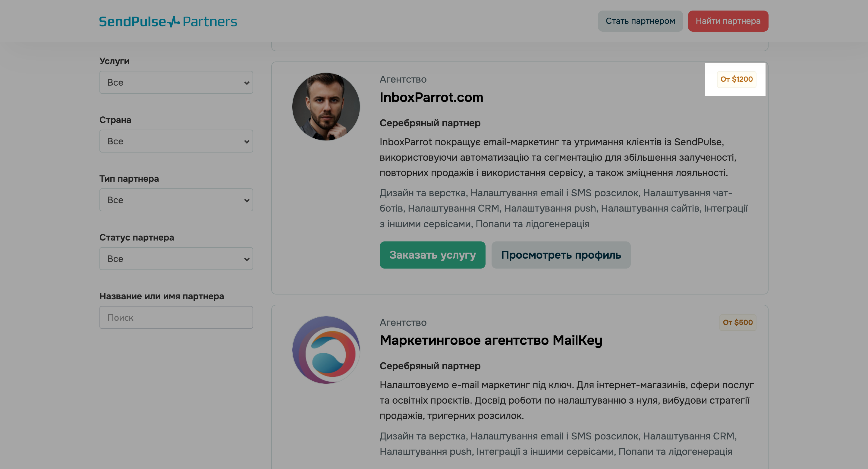
Task: Click MailKey agency logo image
Action: click(326, 350)
